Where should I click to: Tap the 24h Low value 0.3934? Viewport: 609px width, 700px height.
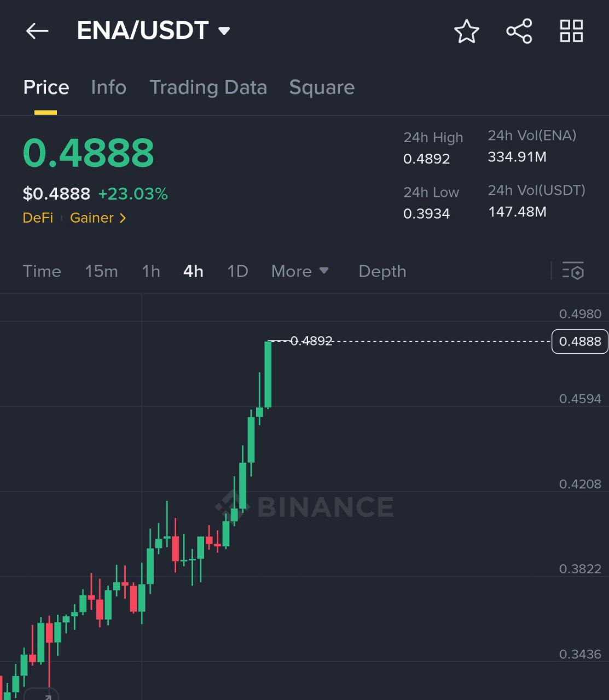[x=426, y=214]
